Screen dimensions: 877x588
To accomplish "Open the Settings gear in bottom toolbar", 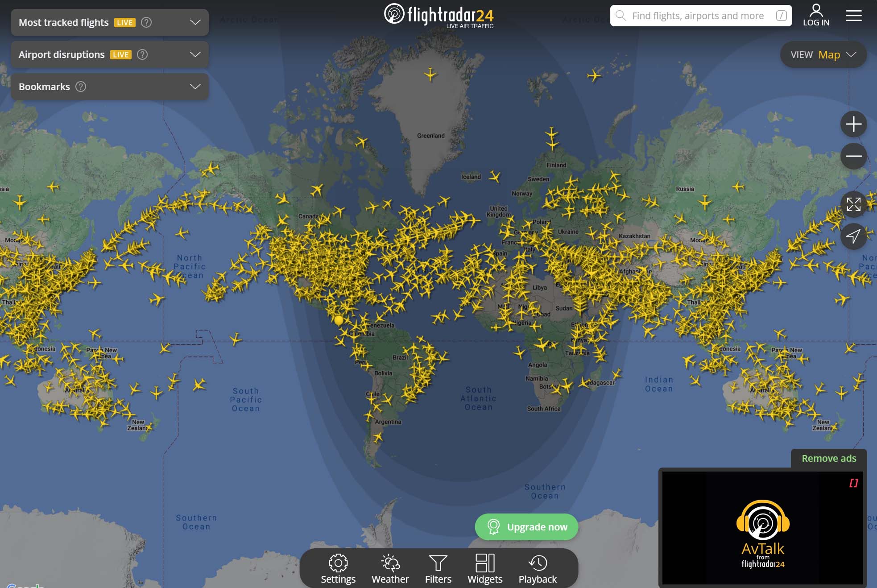I will click(338, 568).
